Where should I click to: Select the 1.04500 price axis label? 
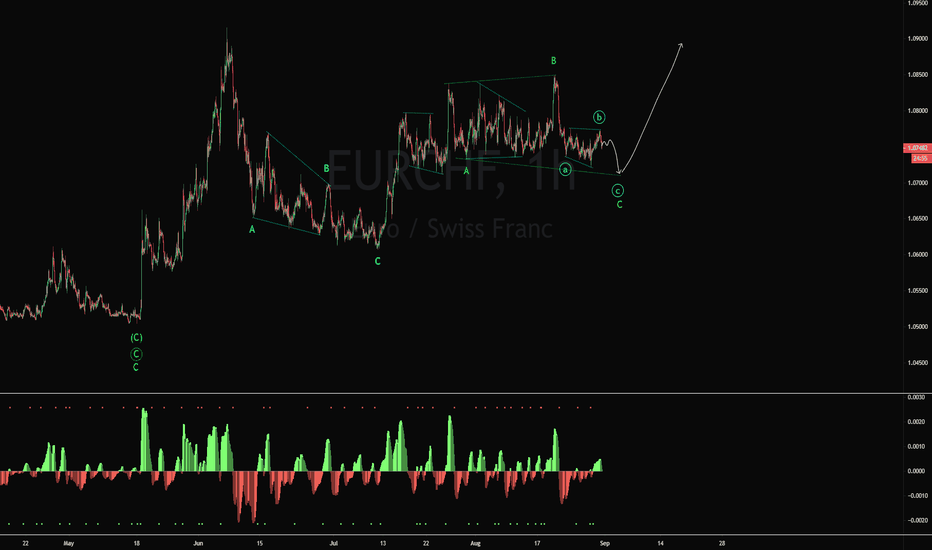pos(918,363)
